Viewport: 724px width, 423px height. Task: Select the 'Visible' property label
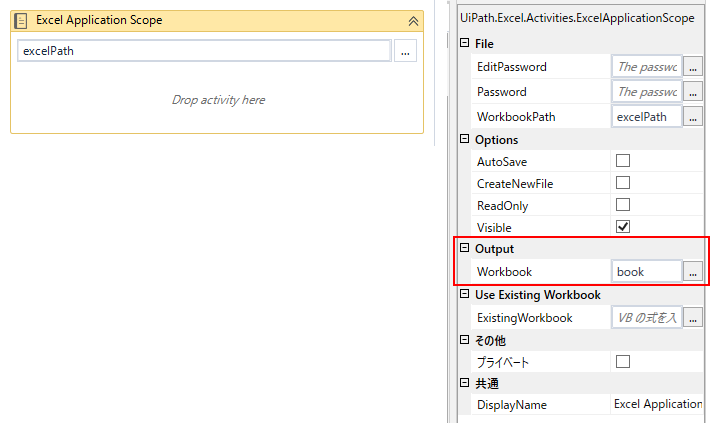tap(494, 228)
